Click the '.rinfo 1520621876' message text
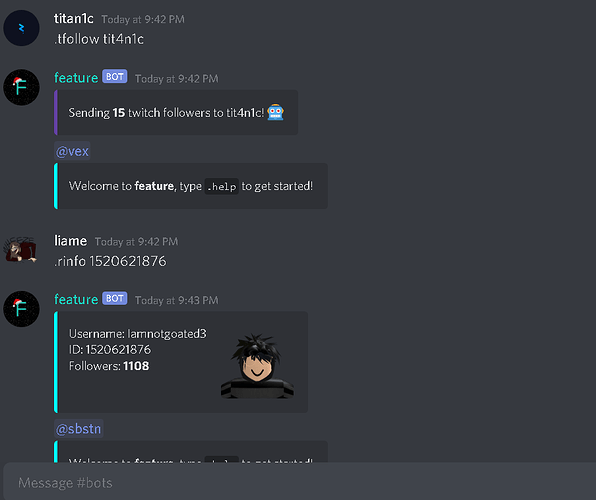Image resolution: width=596 pixels, height=500 pixels. pyautogui.click(x=110, y=261)
